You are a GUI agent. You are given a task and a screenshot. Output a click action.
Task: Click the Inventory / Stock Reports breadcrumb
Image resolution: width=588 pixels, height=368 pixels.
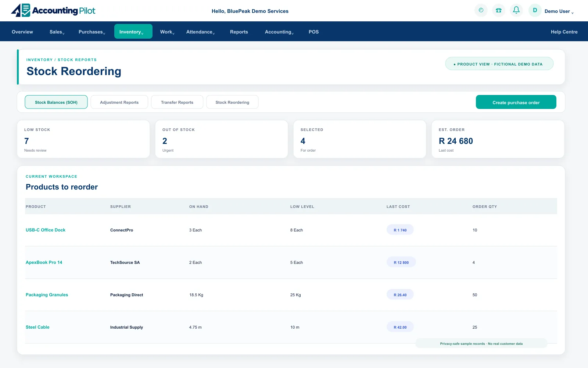[x=61, y=60]
